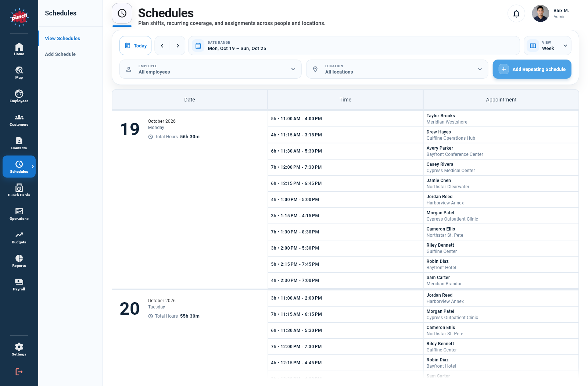The height and width of the screenshot is (386, 588).
Task: Open the Customers section
Action: [19, 120]
